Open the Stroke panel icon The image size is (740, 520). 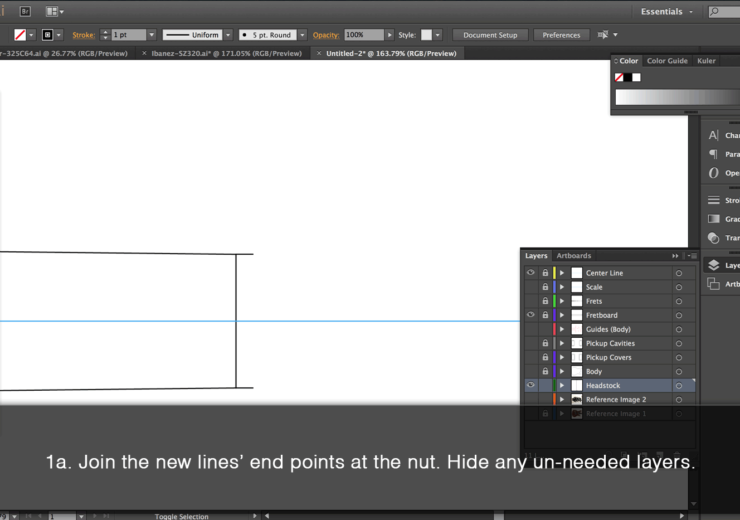point(714,200)
